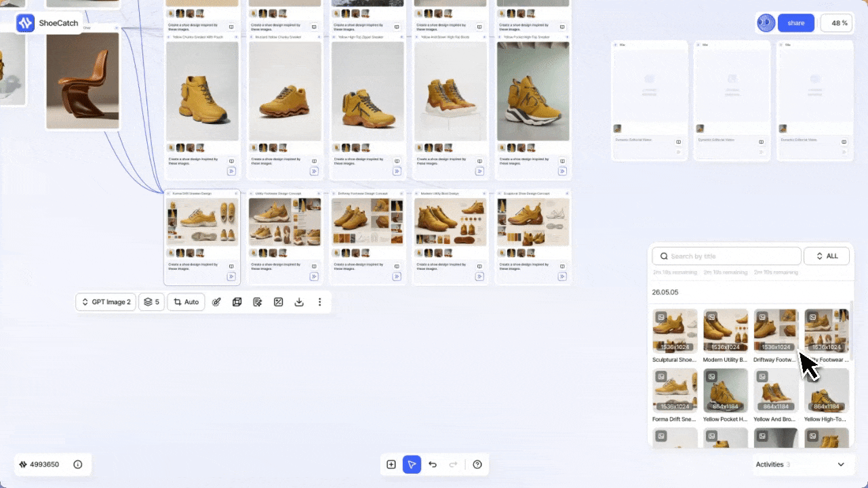868x488 pixels.
Task: Click the square slash icon in toolbar
Action: (278, 302)
